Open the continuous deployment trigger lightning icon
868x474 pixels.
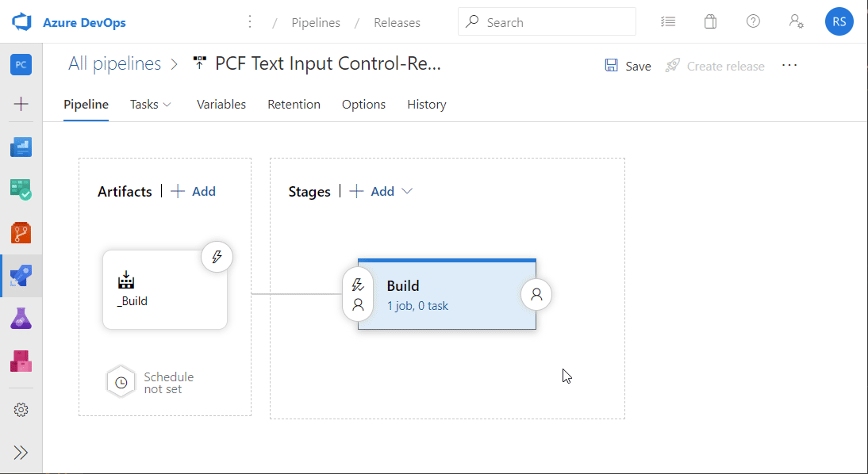tap(217, 257)
